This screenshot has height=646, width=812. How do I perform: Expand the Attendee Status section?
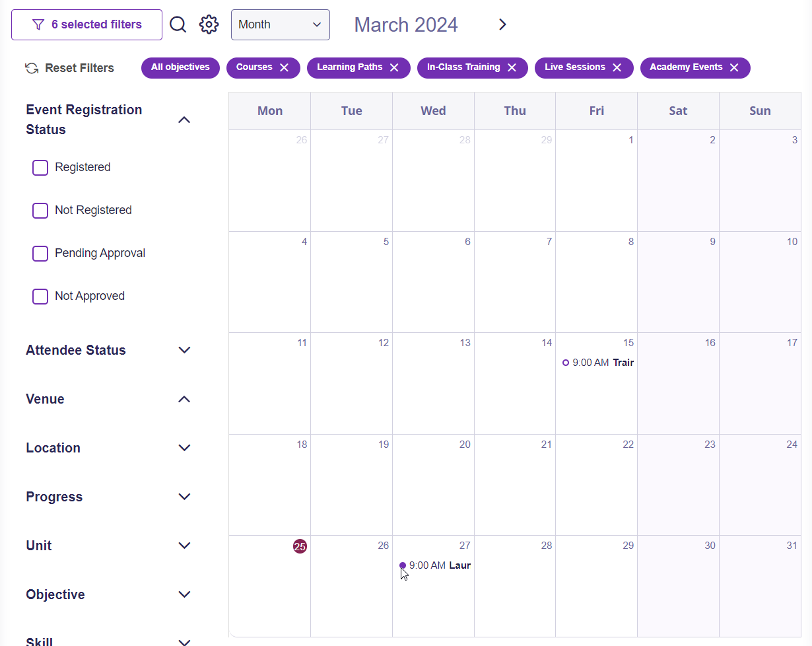[184, 350]
